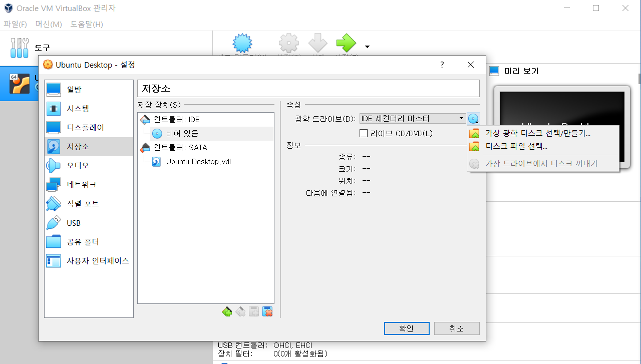Viewport: 641px width, 364px height.
Task: Click the Ubuntu Desktop preview thumbnail
Action: [562, 127]
